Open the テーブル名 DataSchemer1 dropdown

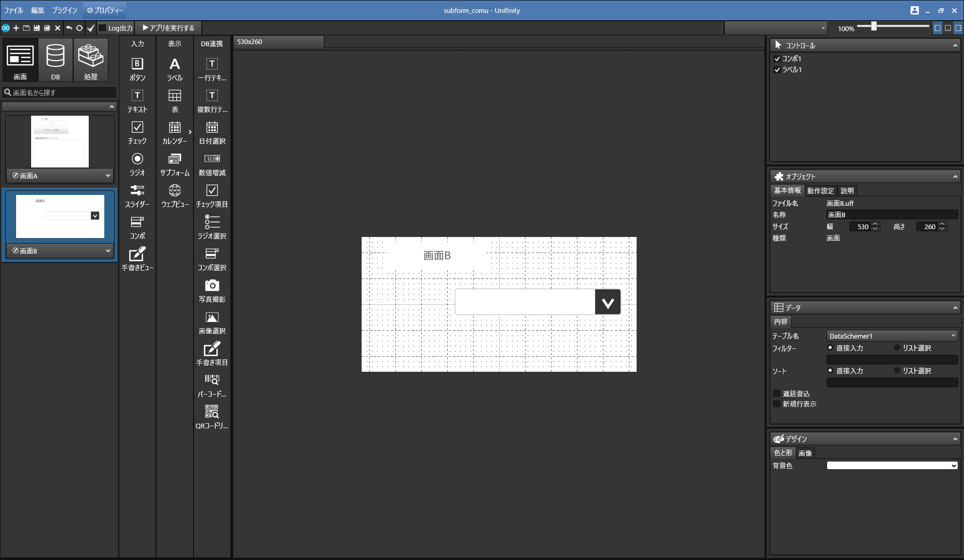click(891, 336)
